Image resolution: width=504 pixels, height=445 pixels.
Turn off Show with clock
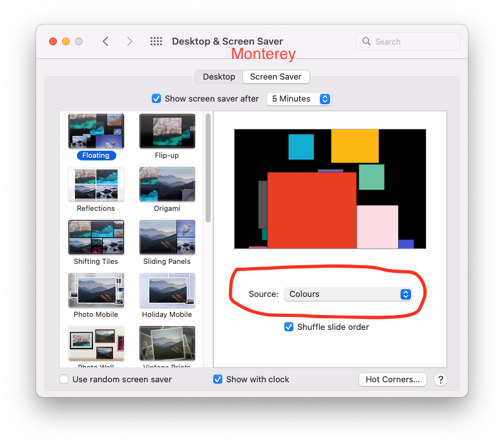pyautogui.click(x=218, y=379)
